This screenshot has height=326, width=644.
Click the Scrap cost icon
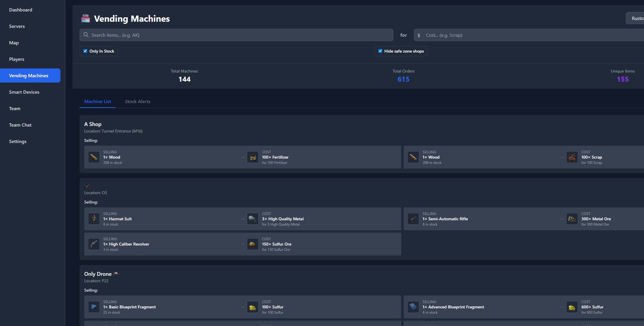(572, 157)
